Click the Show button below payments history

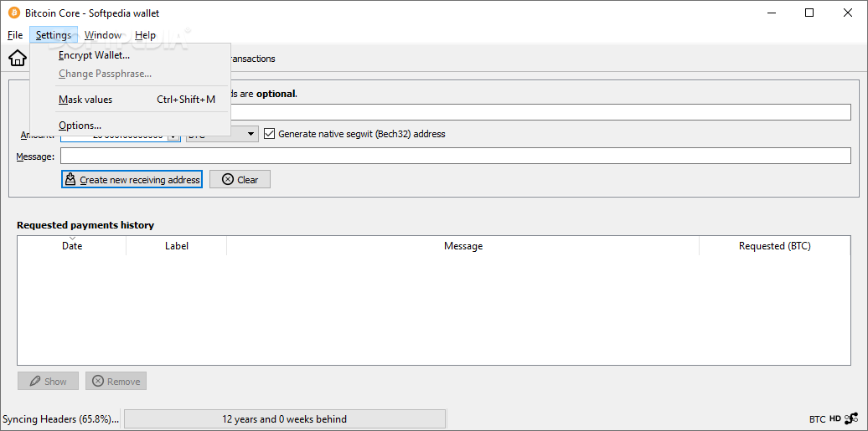pos(48,382)
